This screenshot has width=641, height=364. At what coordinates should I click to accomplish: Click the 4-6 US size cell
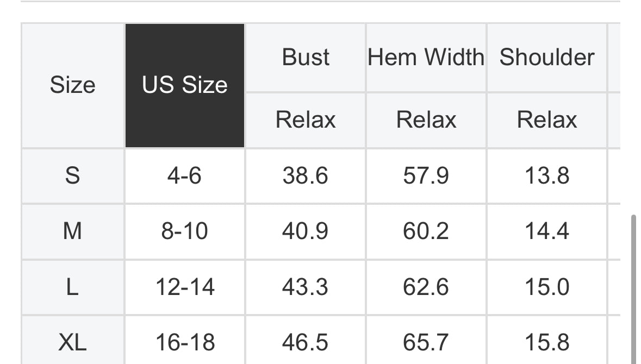click(x=185, y=175)
